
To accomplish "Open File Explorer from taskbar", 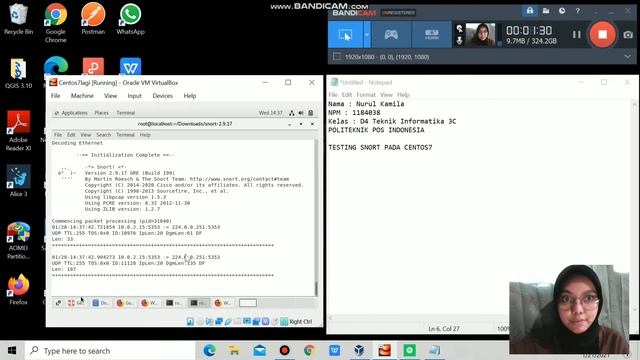I will [x=234, y=351].
